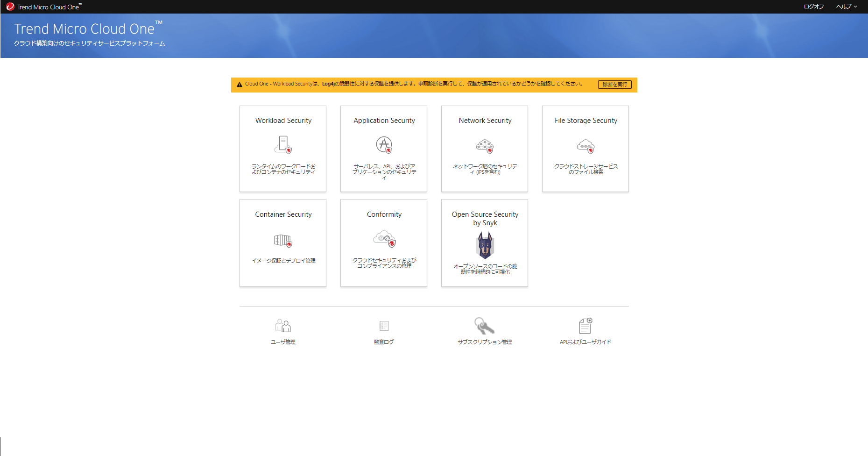
Task: Open the Workload Security server icon
Action: [283, 144]
